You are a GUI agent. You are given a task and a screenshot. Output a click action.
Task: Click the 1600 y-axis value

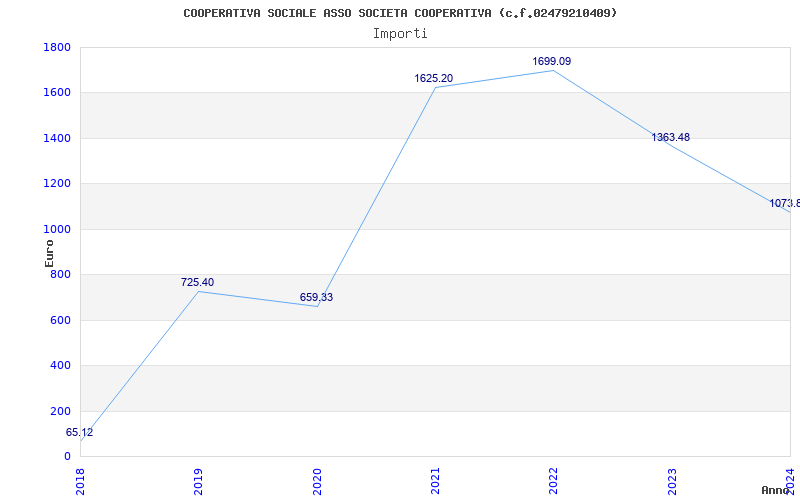click(57, 93)
